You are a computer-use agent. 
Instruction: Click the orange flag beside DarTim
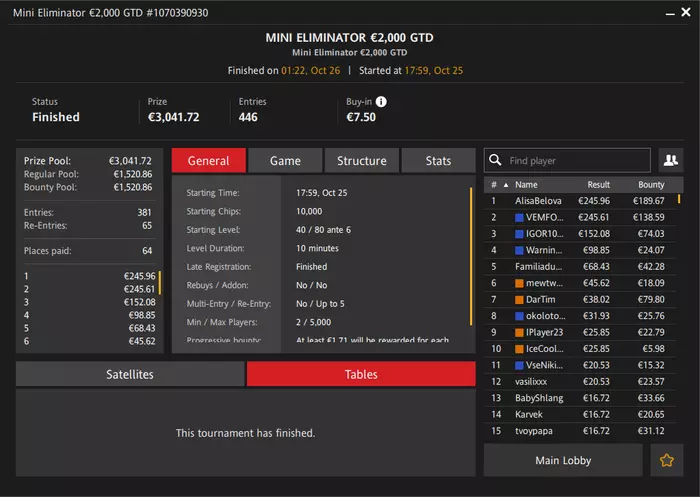(x=519, y=300)
